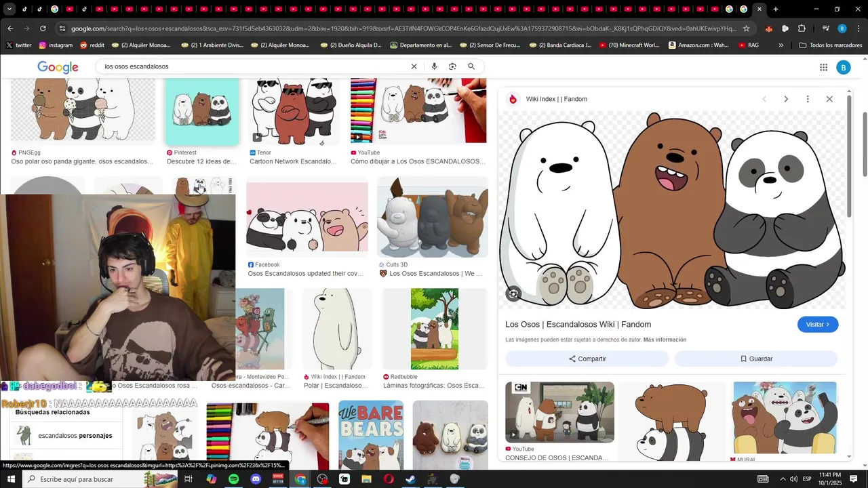Click the Guardar button
The width and height of the screenshot is (868, 488).
coord(756,359)
